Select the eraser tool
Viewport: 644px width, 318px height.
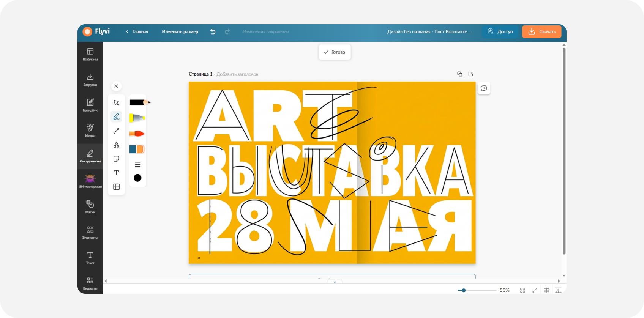click(x=137, y=149)
